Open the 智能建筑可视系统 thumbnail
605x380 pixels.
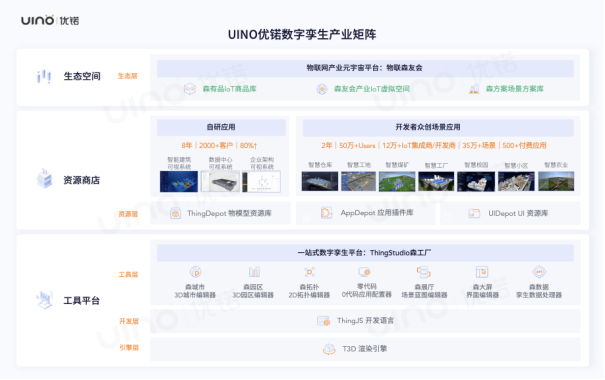coord(179,181)
